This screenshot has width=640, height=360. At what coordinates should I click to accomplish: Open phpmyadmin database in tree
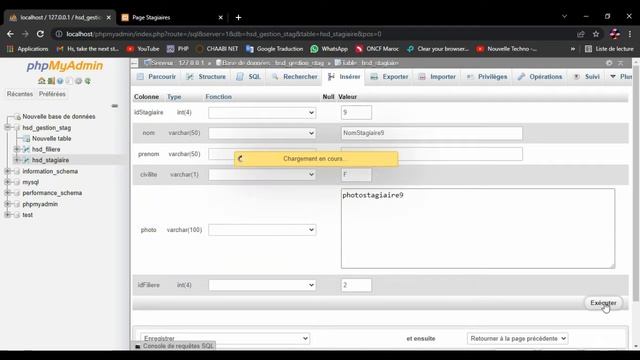coord(40,204)
